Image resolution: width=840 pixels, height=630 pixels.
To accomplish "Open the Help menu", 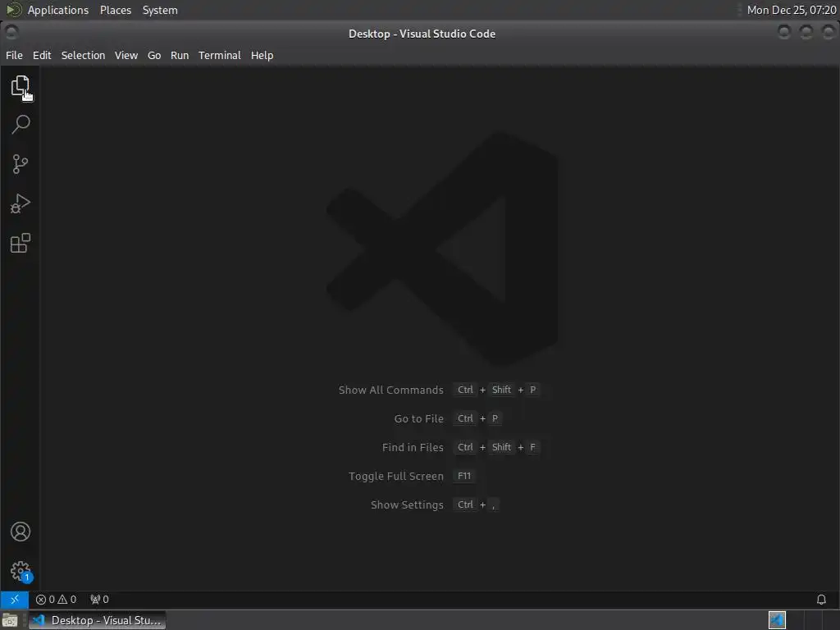I will tap(262, 55).
